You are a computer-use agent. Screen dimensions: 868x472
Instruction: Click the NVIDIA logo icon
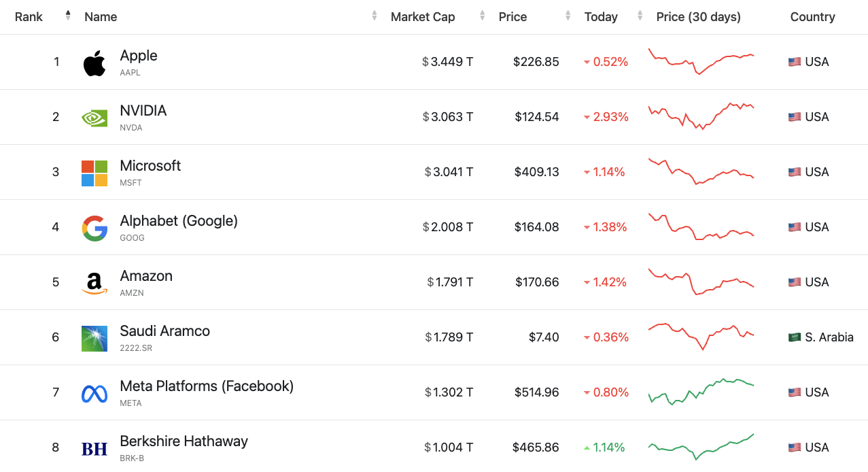click(94, 118)
